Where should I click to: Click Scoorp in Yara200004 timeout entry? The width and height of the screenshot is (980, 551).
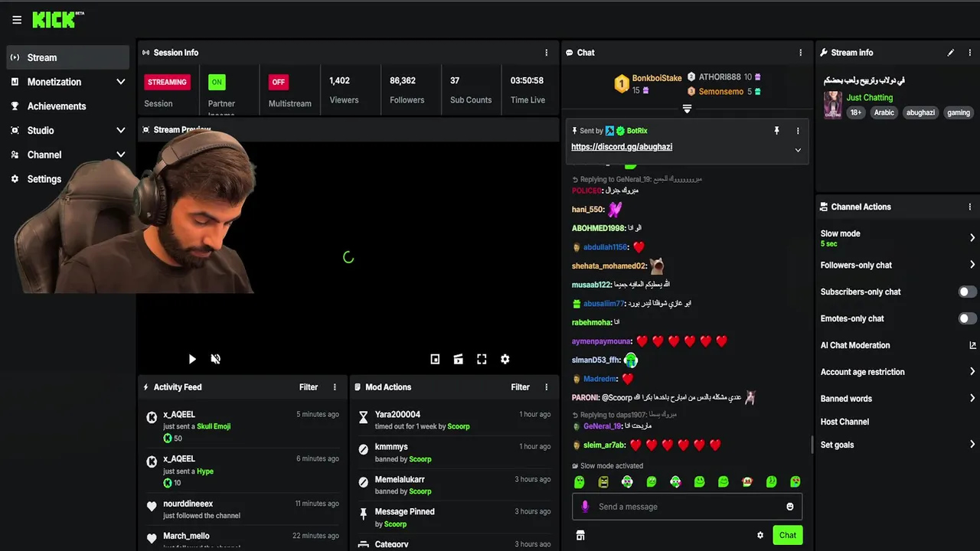tap(459, 426)
